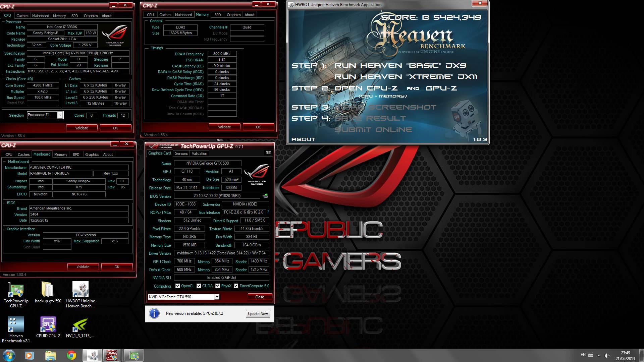644x362 pixels.
Task: Click the BIOS Version field in GPU-Z
Action: point(217,196)
